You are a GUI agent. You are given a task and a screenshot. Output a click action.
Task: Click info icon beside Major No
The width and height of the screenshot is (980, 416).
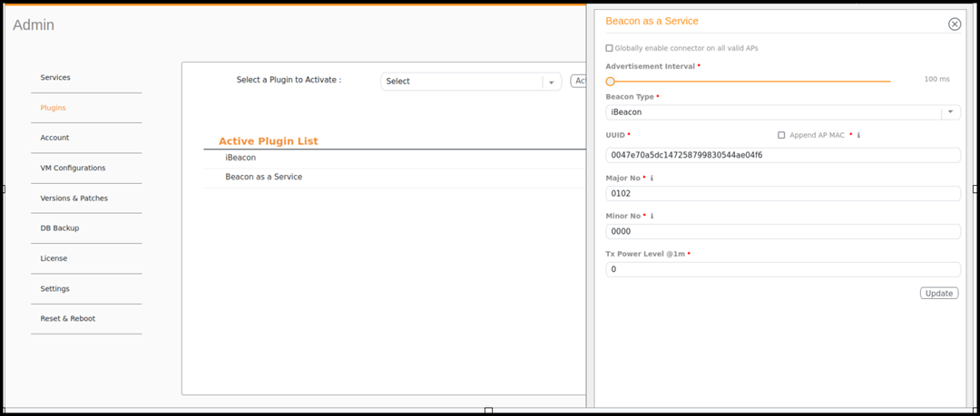tap(652, 178)
